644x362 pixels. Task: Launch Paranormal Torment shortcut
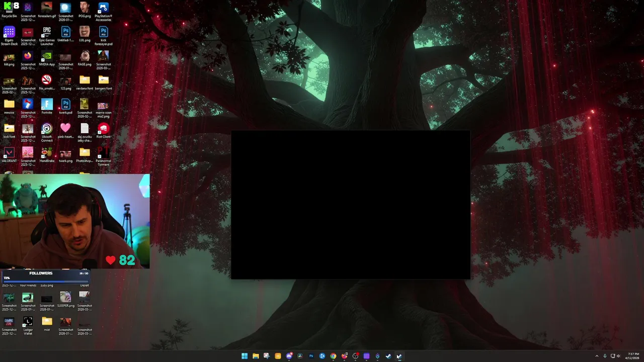(x=103, y=156)
